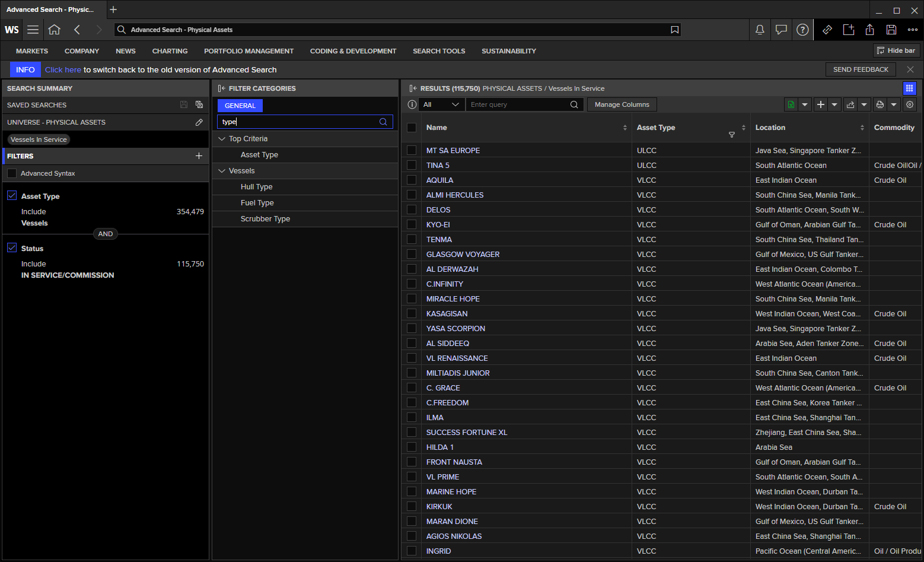This screenshot has height=562, width=924.
Task: Export the results to Excel
Action: 791,104
